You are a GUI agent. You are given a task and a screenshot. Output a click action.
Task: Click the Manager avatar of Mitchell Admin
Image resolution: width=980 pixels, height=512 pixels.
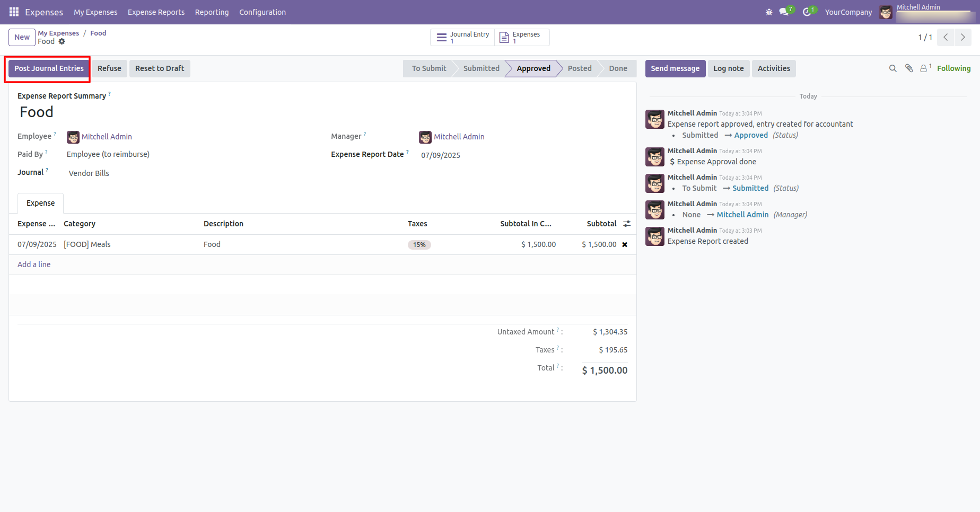click(425, 137)
